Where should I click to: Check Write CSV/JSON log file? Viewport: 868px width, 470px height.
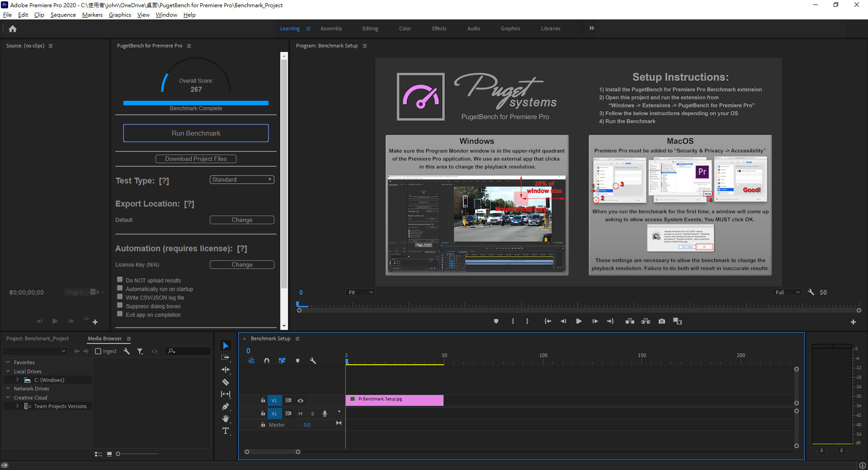[x=120, y=297]
